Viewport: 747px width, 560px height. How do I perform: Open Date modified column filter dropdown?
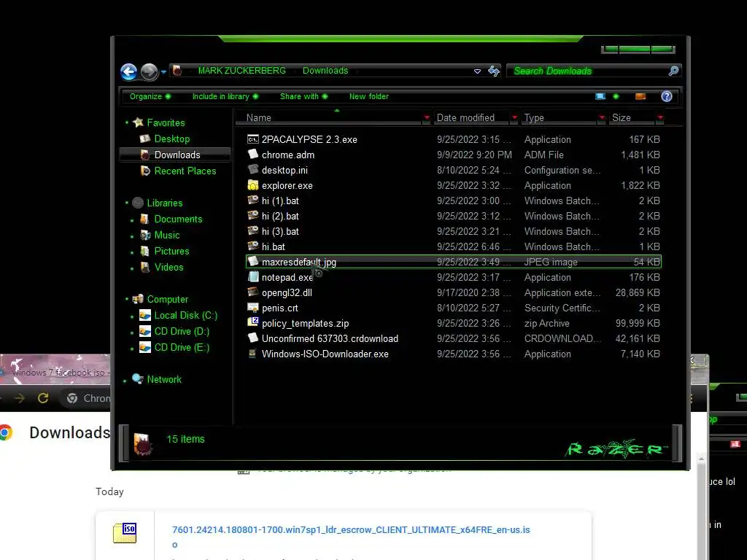(514, 117)
